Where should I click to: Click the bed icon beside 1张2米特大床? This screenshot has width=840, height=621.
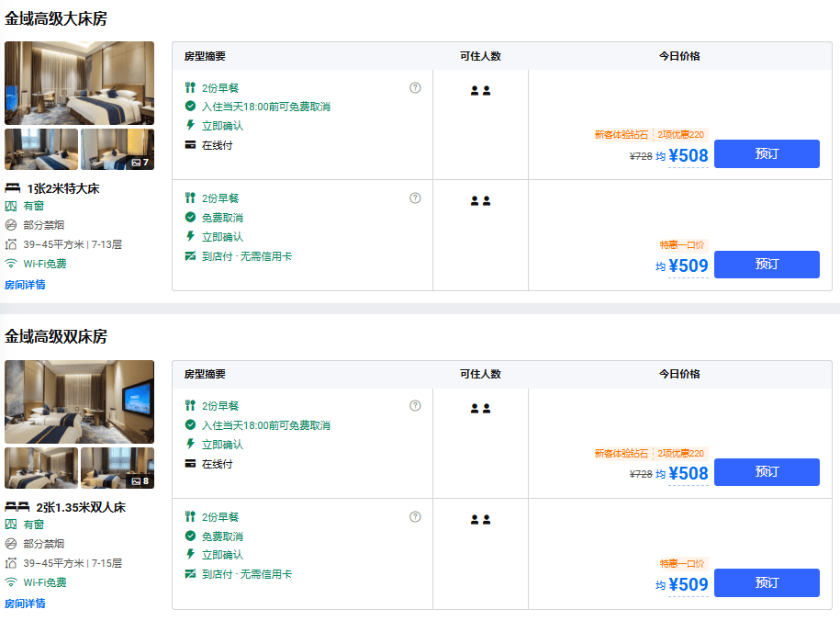[x=12, y=188]
